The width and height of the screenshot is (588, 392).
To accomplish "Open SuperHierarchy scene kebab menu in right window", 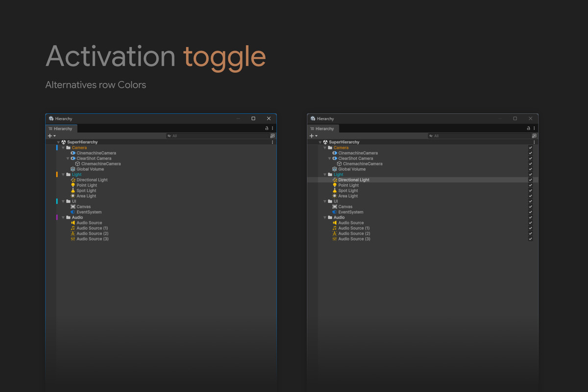I will pyautogui.click(x=534, y=142).
